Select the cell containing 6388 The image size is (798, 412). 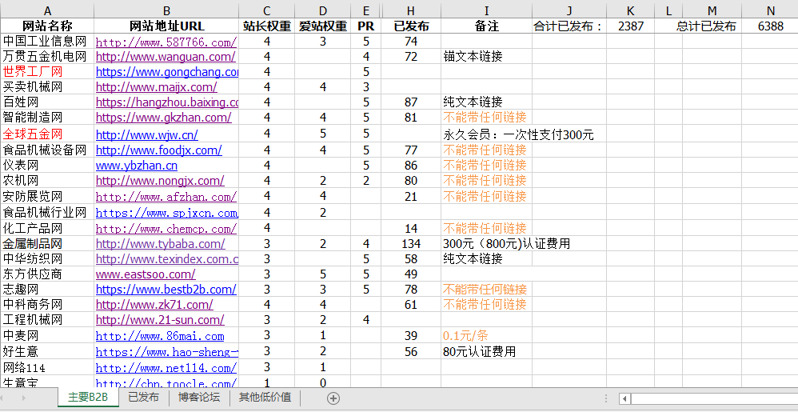pyautogui.click(x=770, y=26)
